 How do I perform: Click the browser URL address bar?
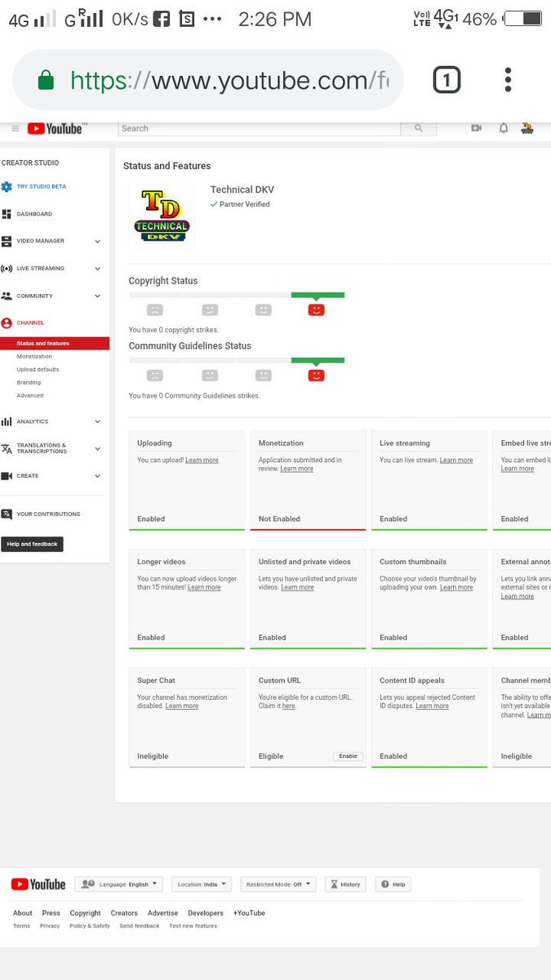click(x=209, y=80)
